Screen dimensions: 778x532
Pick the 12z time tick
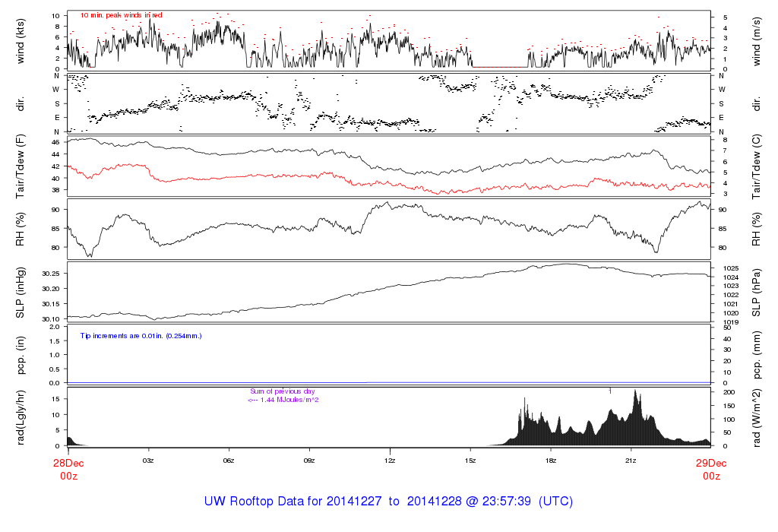[390, 461]
